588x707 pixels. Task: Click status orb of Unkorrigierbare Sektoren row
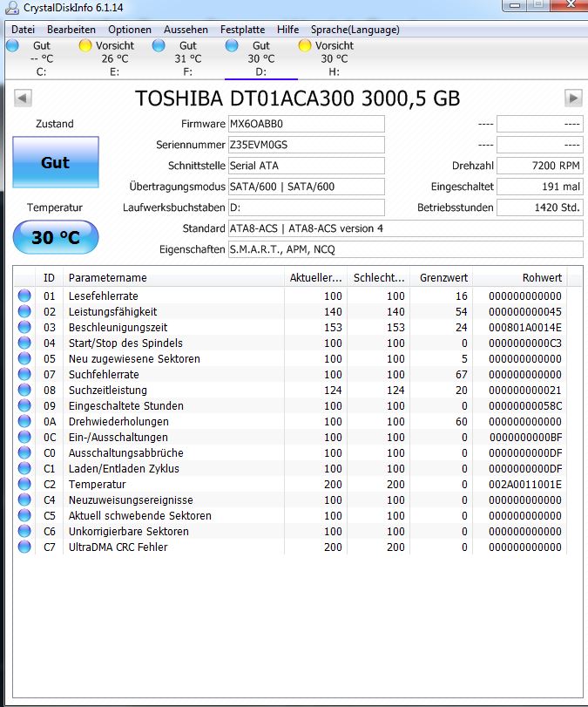pos(24,531)
